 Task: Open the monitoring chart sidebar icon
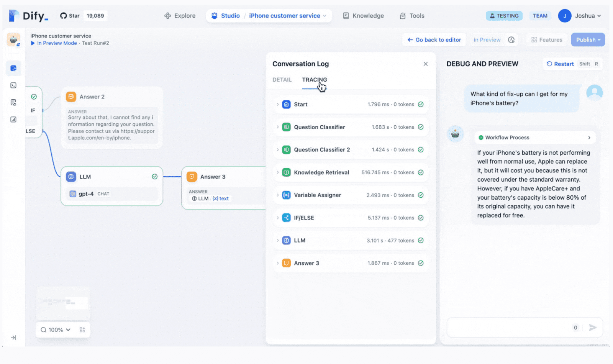(13, 120)
